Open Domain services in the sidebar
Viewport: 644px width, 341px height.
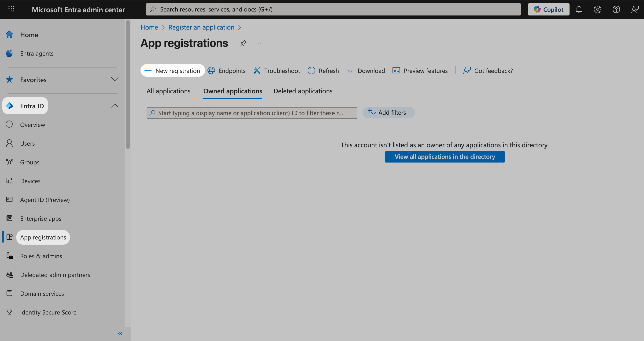(42, 294)
